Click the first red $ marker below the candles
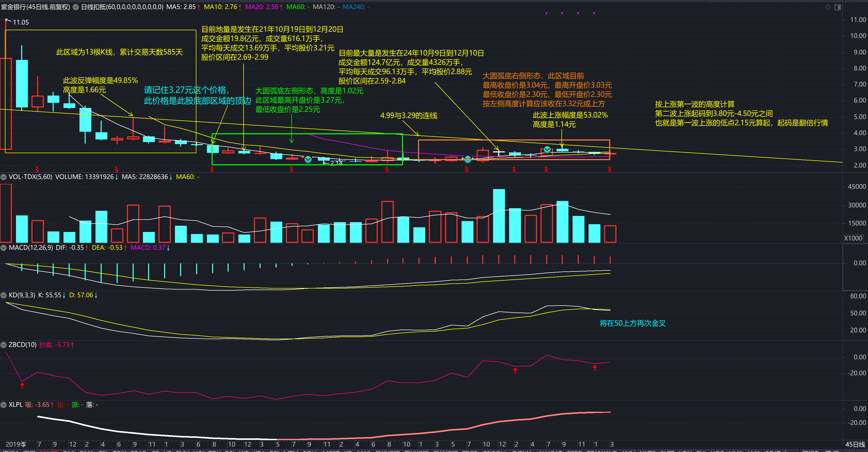The width and height of the screenshot is (868, 452). [x=37, y=169]
